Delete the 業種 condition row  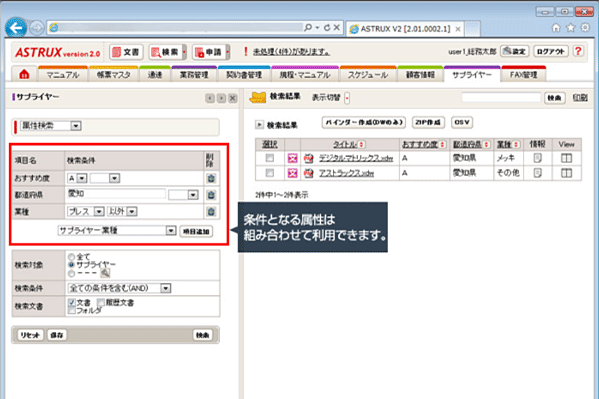211,211
